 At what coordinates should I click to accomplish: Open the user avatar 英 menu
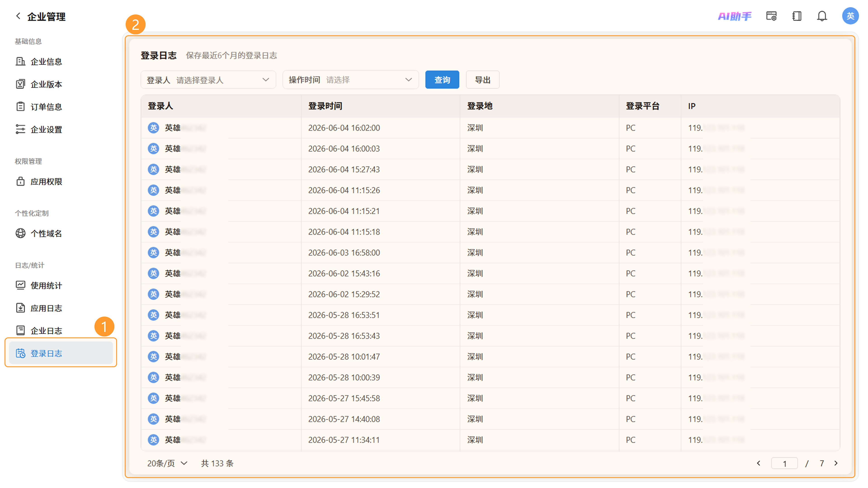tap(850, 16)
